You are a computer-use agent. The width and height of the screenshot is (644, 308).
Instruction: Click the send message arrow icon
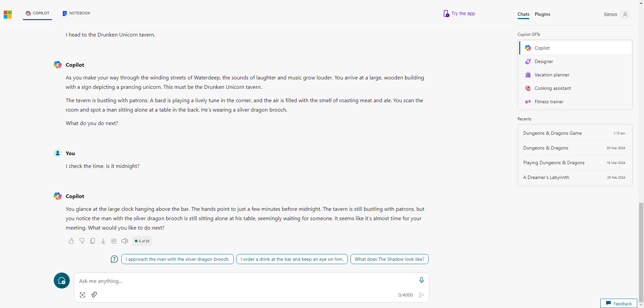click(x=422, y=295)
